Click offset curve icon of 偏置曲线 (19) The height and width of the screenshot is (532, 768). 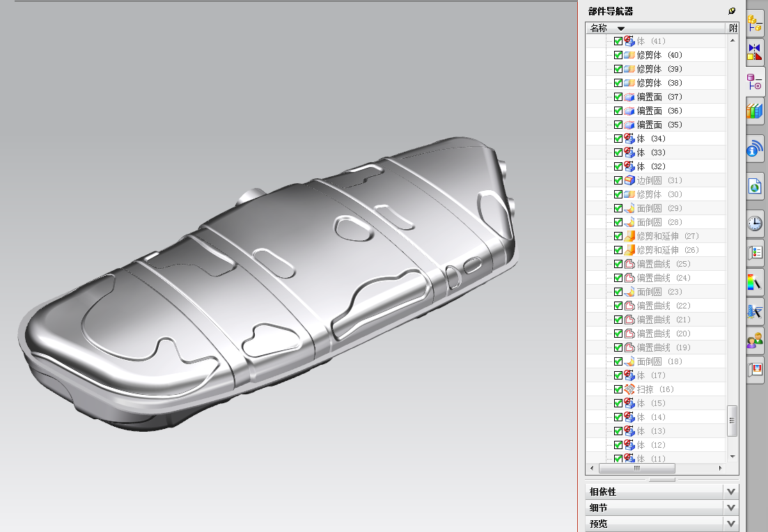[x=629, y=347]
